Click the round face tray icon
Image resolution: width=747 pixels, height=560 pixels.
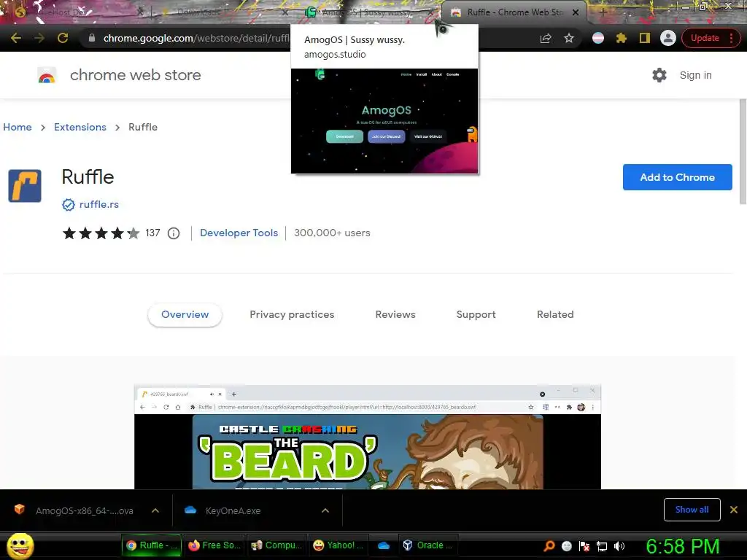click(x=566, y=546)
